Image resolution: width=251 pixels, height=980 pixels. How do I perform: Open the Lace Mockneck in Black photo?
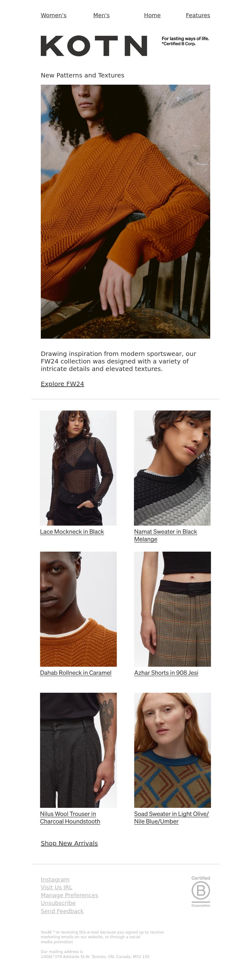coord(78,468)
